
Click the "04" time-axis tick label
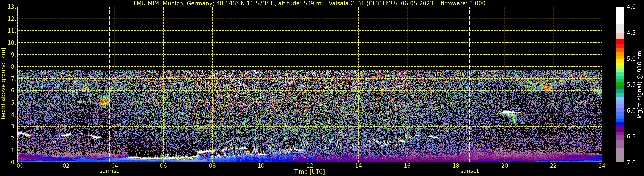click(x=115, y=166)
